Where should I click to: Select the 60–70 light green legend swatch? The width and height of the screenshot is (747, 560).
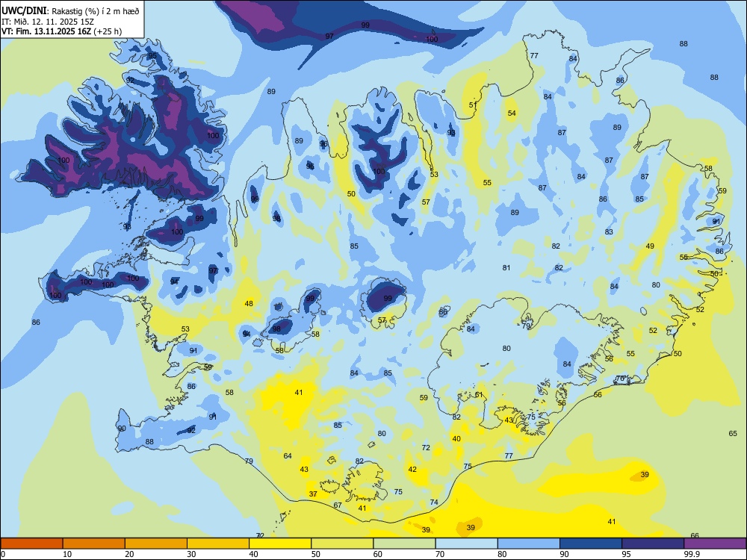(x=404, y=544)
